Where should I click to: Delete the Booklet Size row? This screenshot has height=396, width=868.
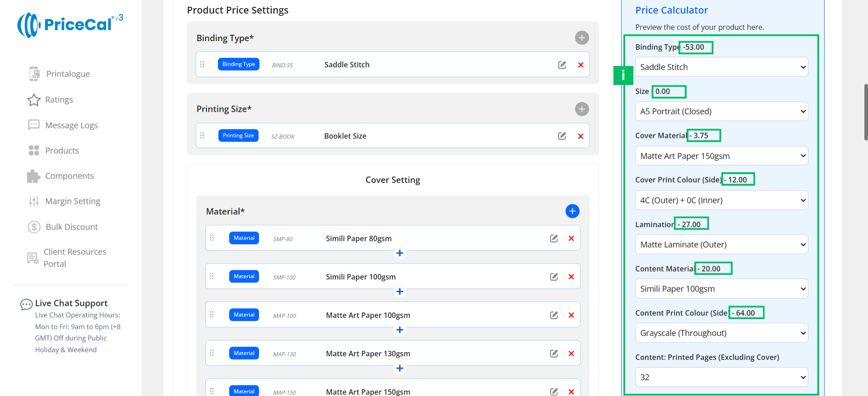(x=580, y=137)
